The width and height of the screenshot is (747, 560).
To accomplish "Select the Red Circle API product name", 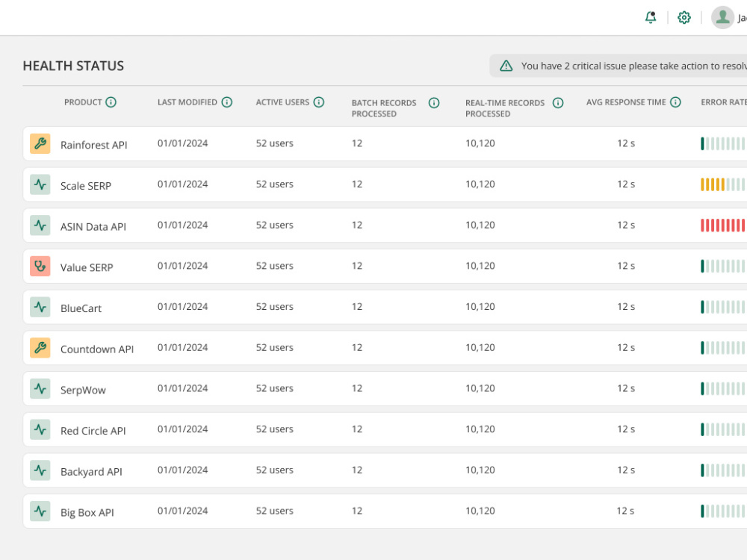I will pos(93,431).
